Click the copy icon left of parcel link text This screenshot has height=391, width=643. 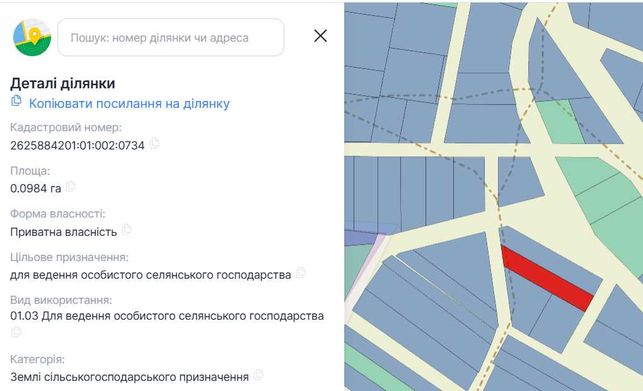point(16,101)
